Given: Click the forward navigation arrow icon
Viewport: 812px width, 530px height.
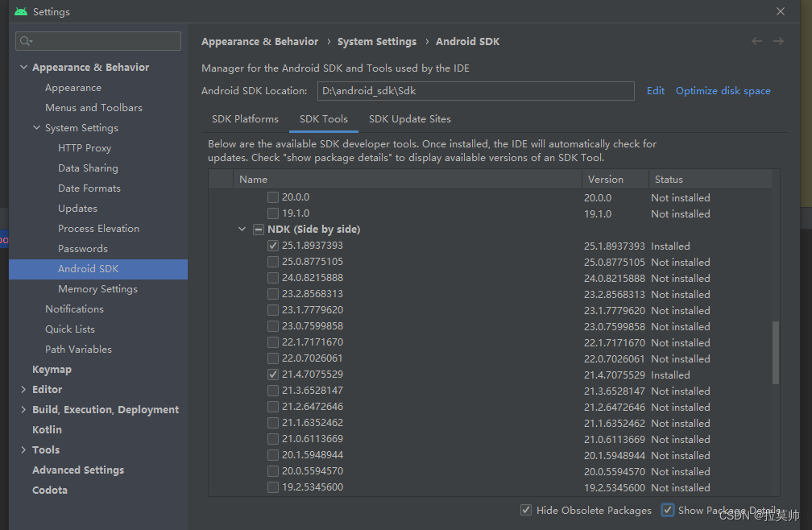Looking at the screenshot, I should [x=778, y=41].
